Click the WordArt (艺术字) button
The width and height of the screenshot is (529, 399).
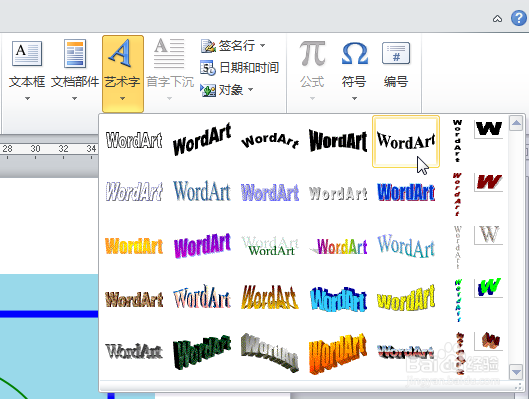[123, 74]
